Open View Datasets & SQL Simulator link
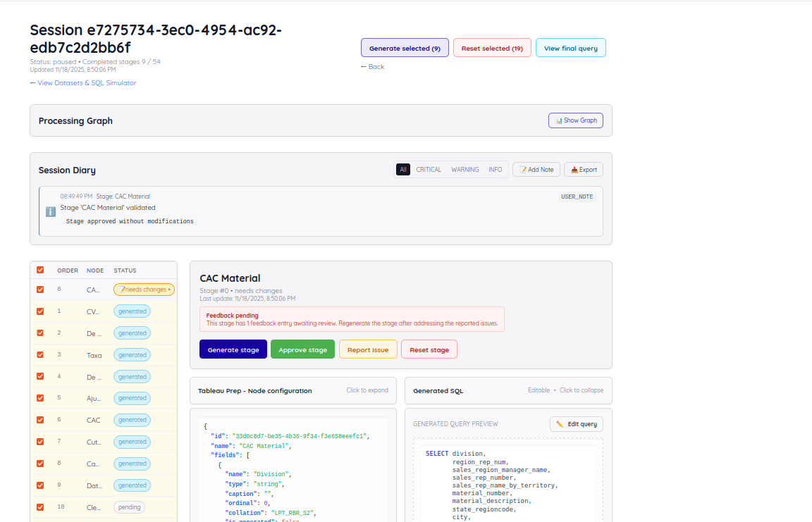This screenshot has height=522, width=812. click(83, 83)
